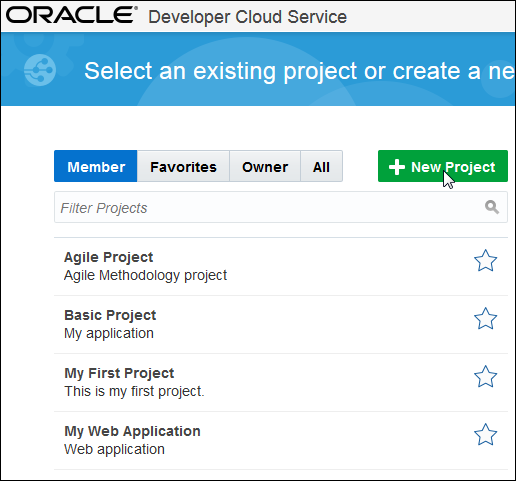516x481 pixels.
Task: Star the Basic Project
Action: pos(485,318)
